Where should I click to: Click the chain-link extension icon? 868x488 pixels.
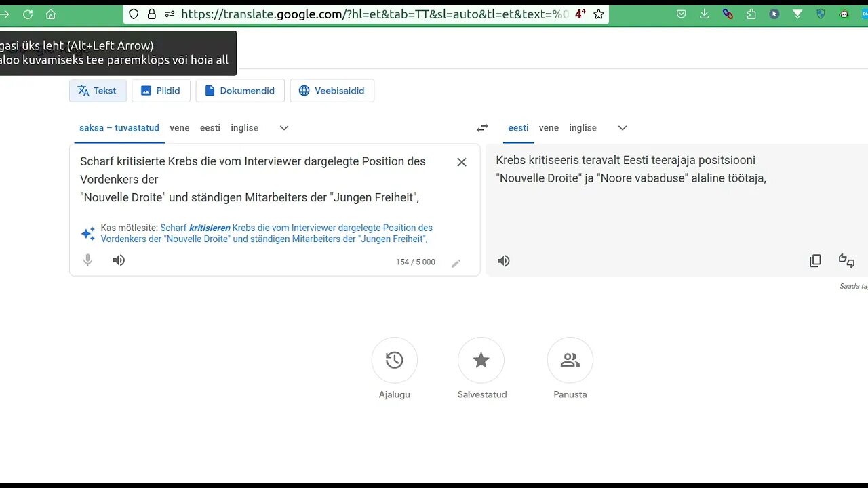728,14
